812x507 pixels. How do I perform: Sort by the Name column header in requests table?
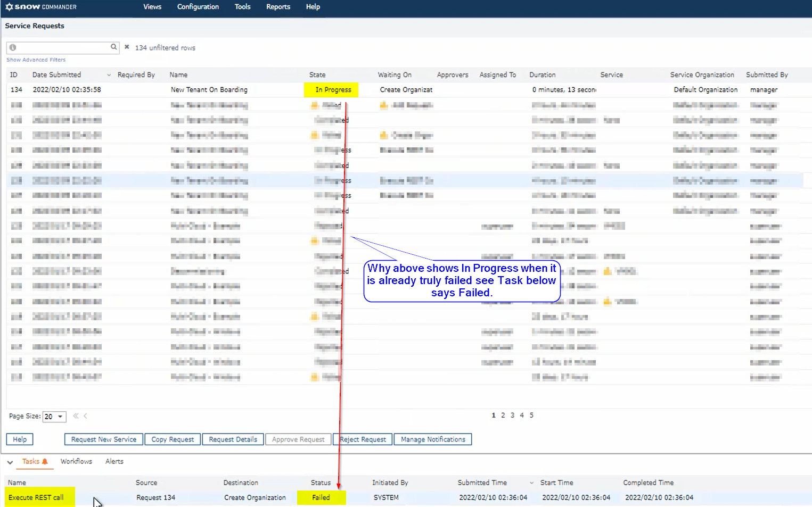(178, 75)
